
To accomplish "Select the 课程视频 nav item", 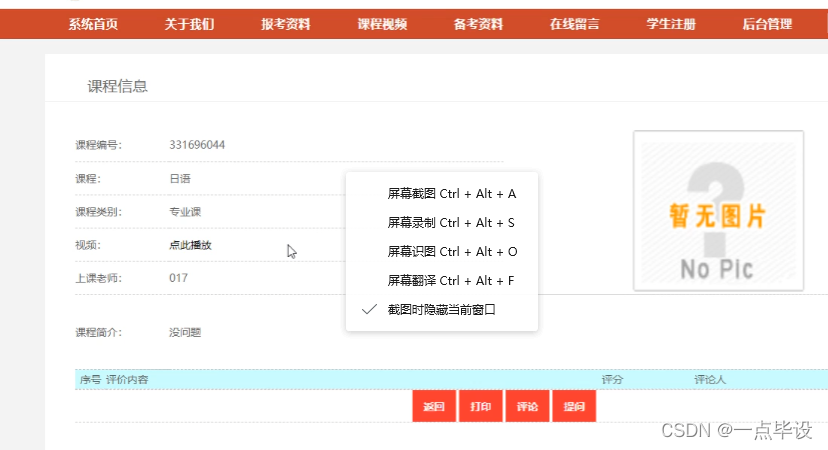I will (382, 24).
